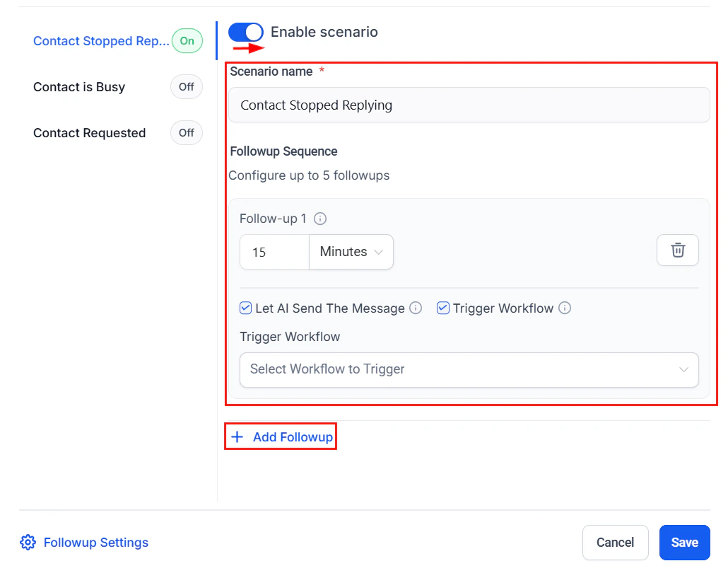Viewport: 728px width, 573px height.
Task: Uncheck the Trigger Workflow checkbox
Action: tap(442, 308)
